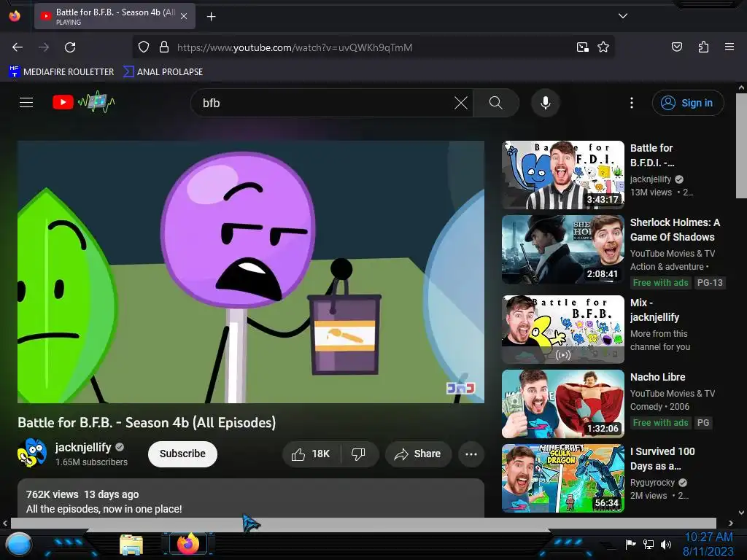Screen dimensions: 747x560
Task: Click the Firefox taskbar icon
Action: 187,544
